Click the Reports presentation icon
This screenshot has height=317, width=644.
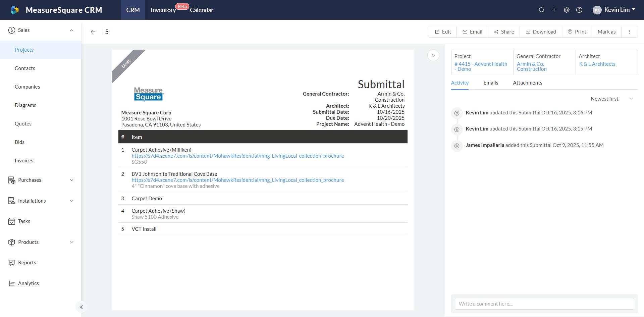12,263
